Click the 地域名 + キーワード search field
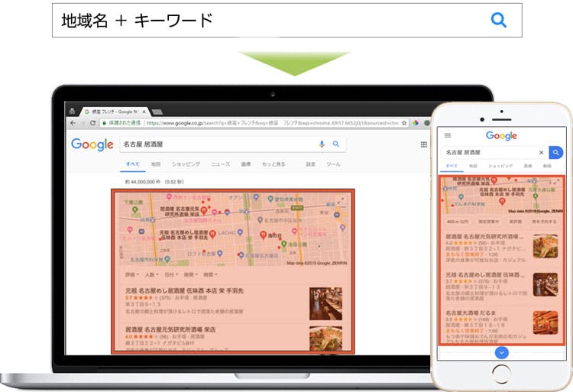 click(286, 20)
